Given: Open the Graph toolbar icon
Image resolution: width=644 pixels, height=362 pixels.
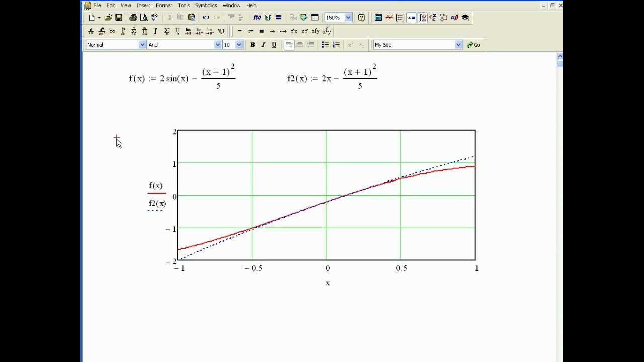Looking at the screenshot, I should pyautogui.click(x=389, y=18).
